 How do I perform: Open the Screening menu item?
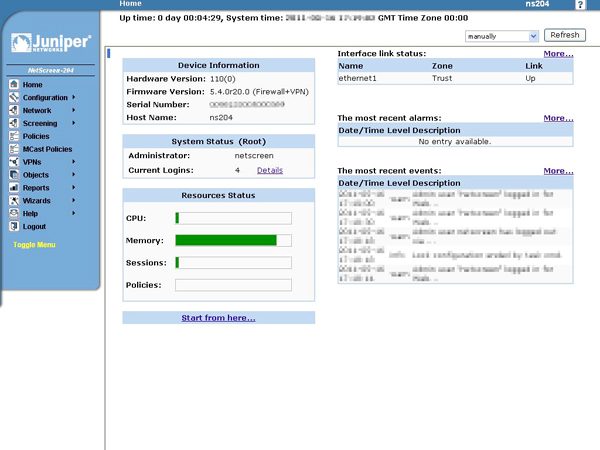click(40, 123)
